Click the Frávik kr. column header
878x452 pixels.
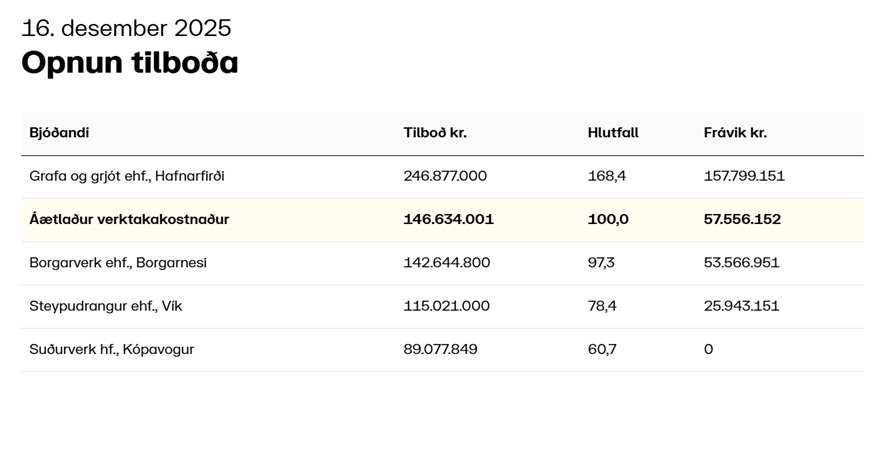coord(735,133)
